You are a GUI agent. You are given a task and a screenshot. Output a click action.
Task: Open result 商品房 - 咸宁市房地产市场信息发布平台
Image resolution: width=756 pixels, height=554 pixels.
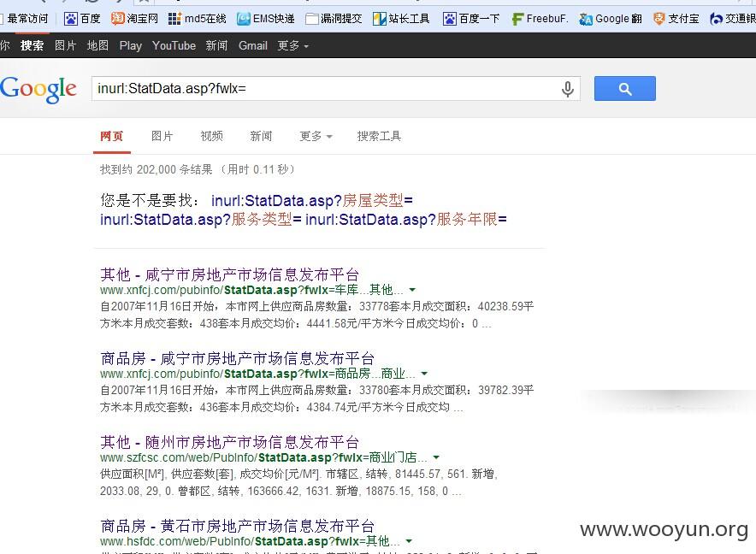237,359
